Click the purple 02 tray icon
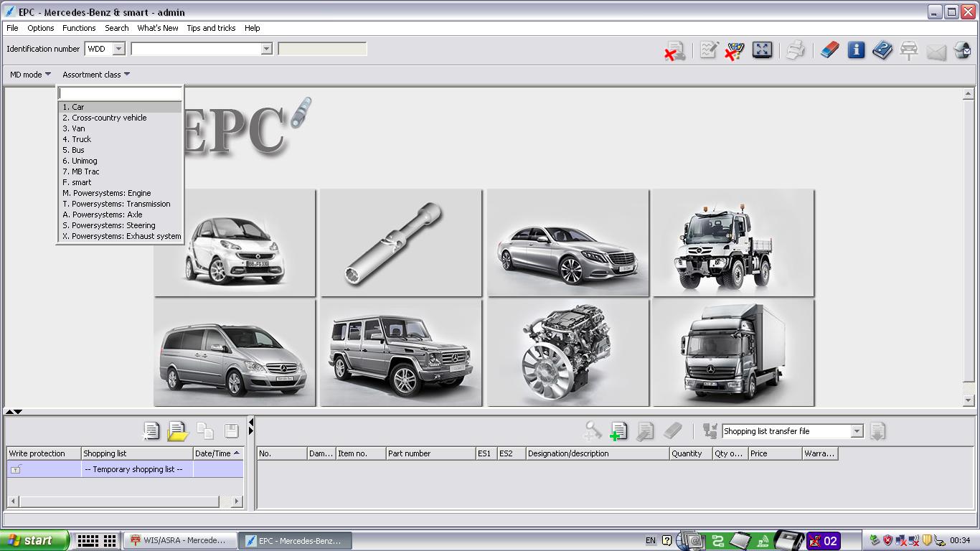This screenshot has width=980, height=551. click(824, 541)
